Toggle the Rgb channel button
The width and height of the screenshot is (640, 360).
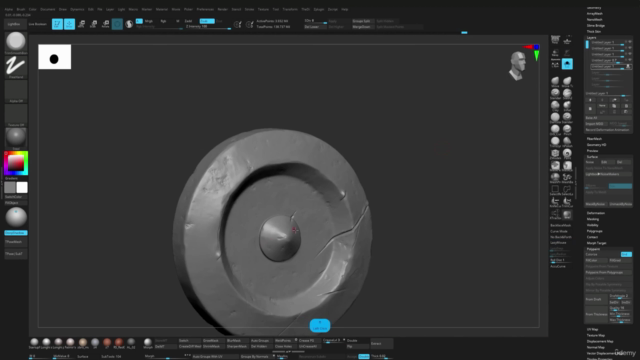(x=163, y=21)
